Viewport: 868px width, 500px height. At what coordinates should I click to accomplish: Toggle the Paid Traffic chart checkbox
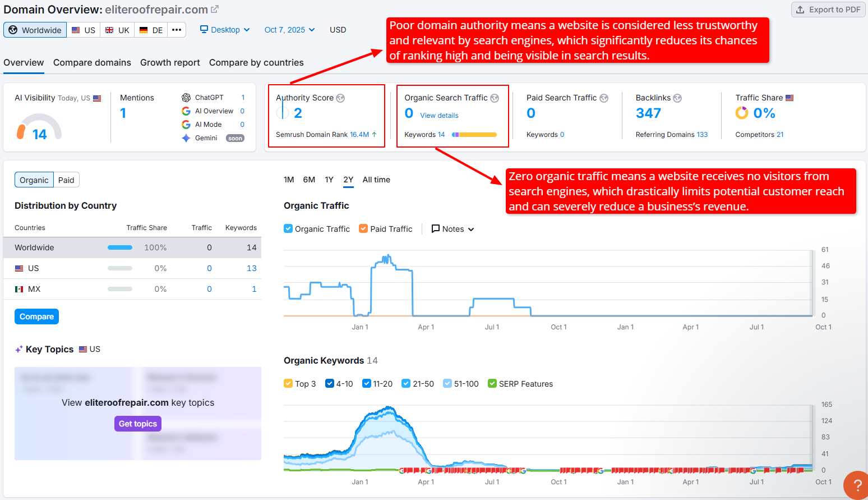363,228
